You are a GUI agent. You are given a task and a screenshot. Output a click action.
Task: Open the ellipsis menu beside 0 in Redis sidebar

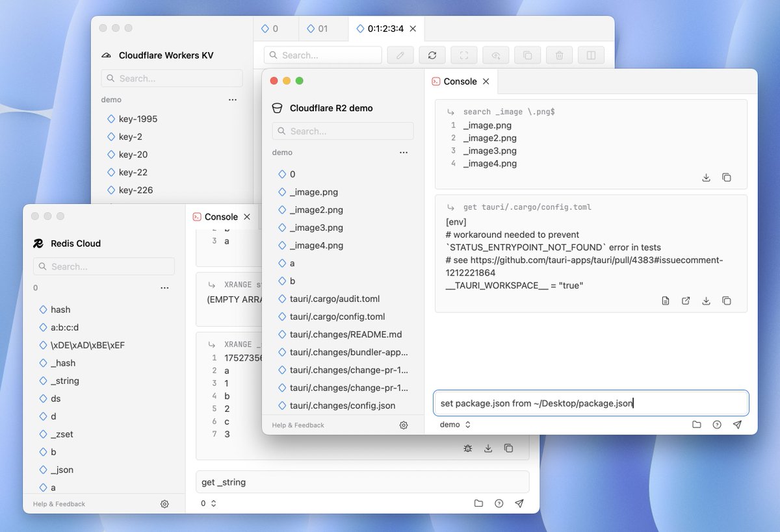[x=164, y=288]
